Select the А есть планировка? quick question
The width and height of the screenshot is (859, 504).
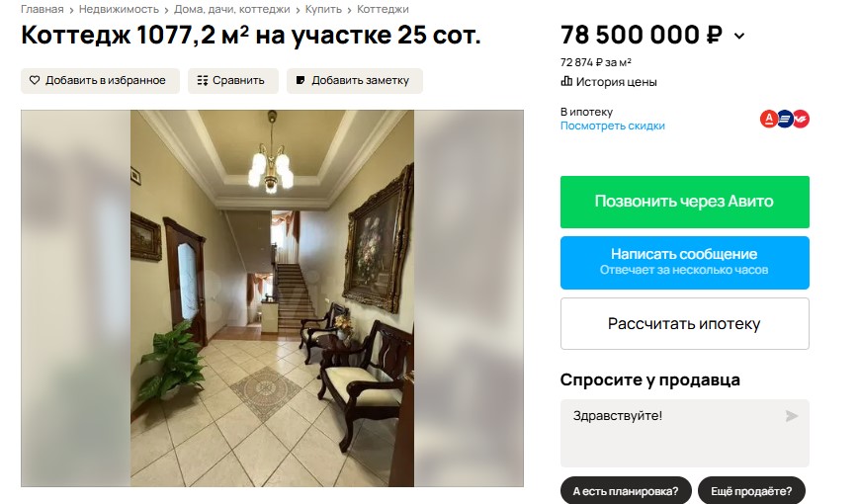point(626,491)
